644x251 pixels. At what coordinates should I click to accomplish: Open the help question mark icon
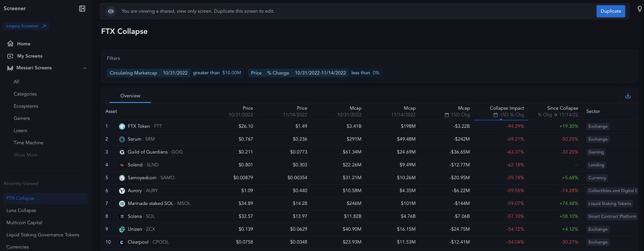[x=639, y=9]
